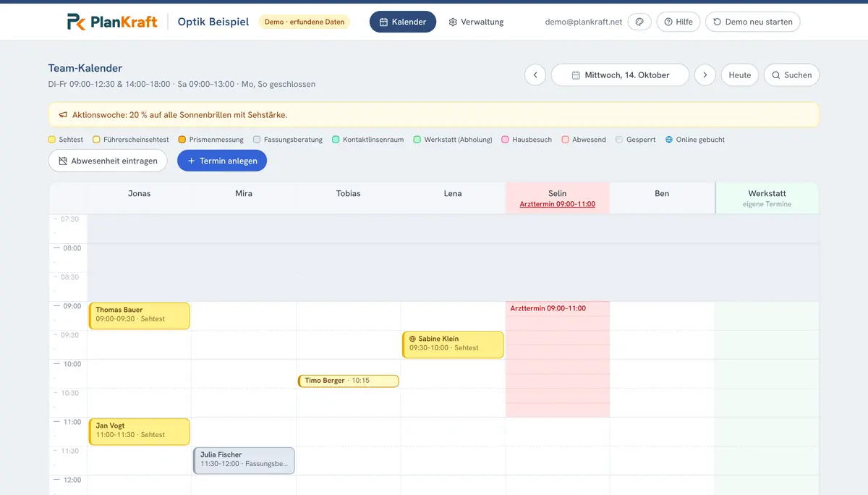Click the Mira column header
The width and height of the screenshot is (868, 495).
pyautogui.click(x=244, y=193)
